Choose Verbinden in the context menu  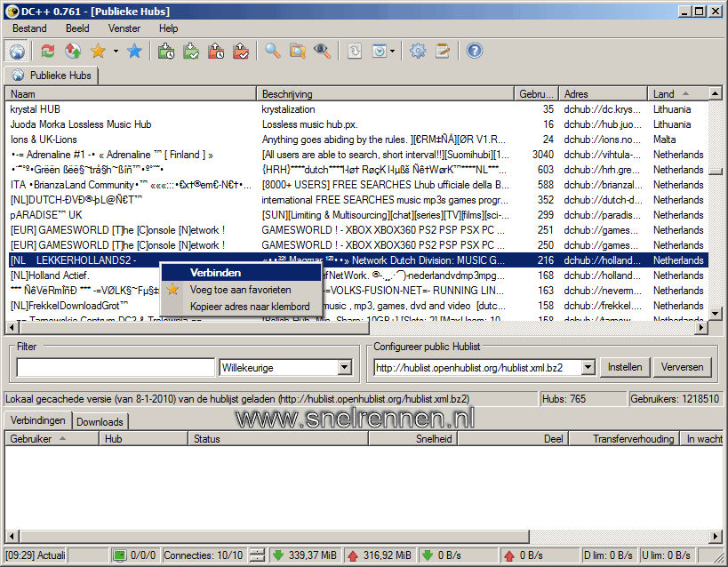tap(242, 273)
